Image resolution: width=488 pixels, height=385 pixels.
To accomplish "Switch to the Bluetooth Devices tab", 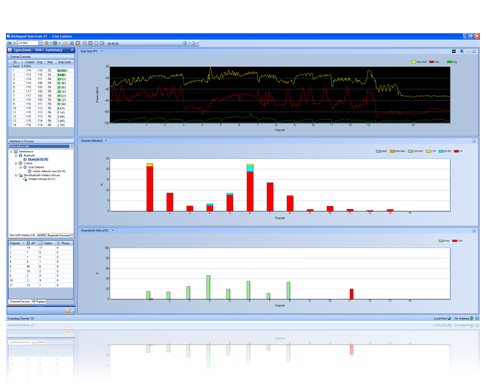I will 59,235.
